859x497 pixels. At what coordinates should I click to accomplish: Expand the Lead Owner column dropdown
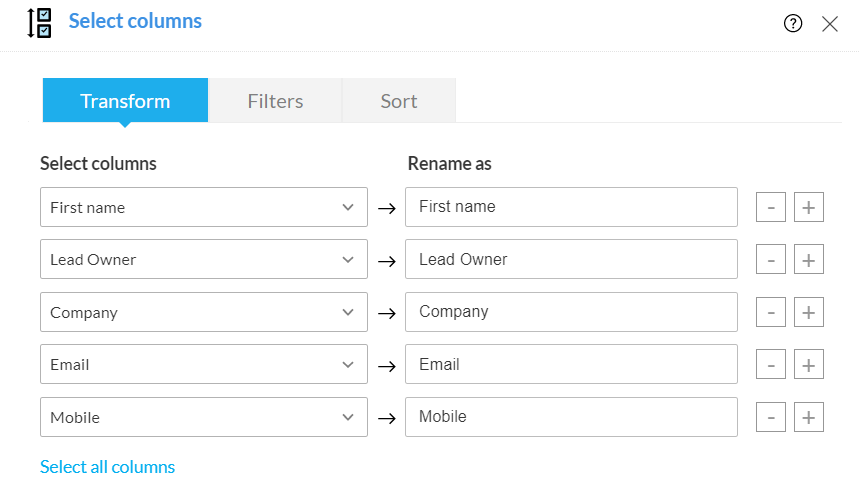pos(204,259)
